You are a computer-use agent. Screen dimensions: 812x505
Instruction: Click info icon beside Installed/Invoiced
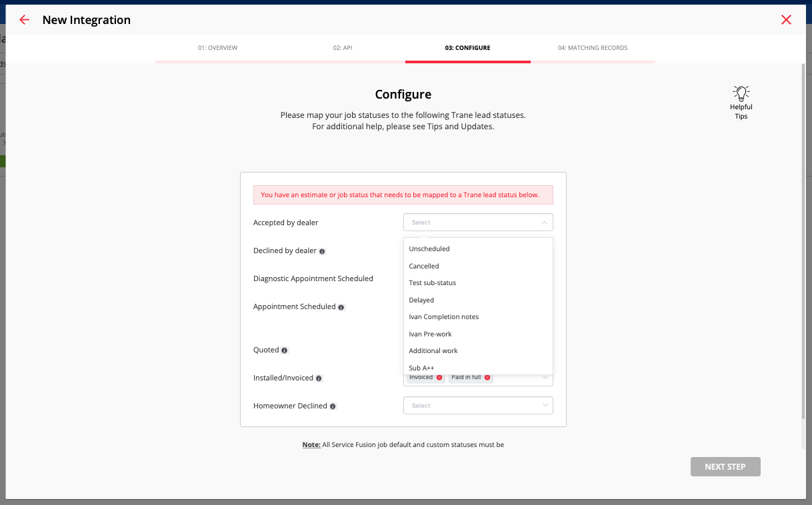coord(319,378)
